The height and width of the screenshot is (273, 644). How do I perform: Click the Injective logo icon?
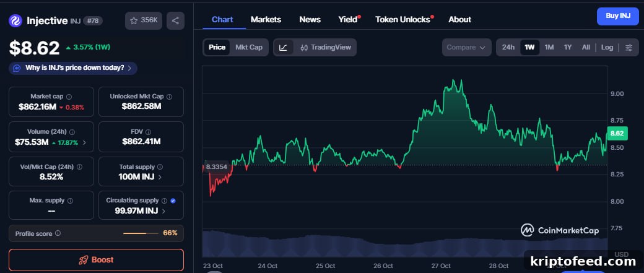click(x=15, y=20)
